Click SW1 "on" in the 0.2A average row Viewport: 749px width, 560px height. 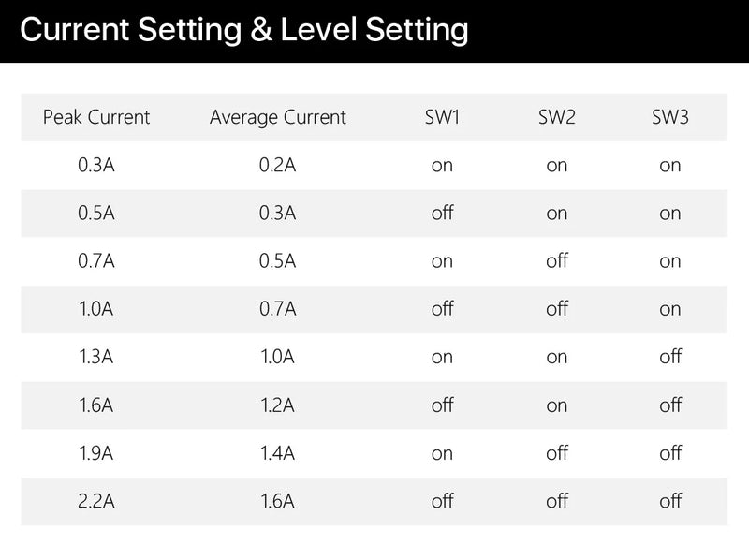pyautogui.click(x=442, y=166)
